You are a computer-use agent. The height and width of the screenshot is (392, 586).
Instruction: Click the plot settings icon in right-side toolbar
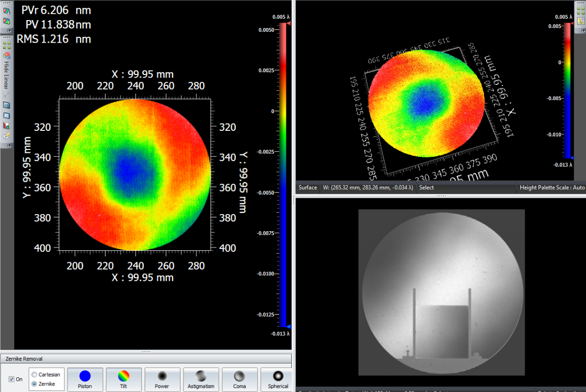(580, 20)
